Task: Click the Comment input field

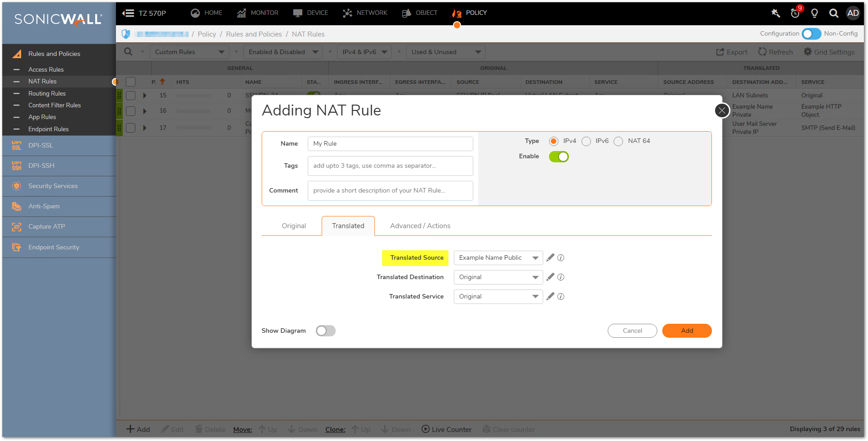Action: [390, 191]
